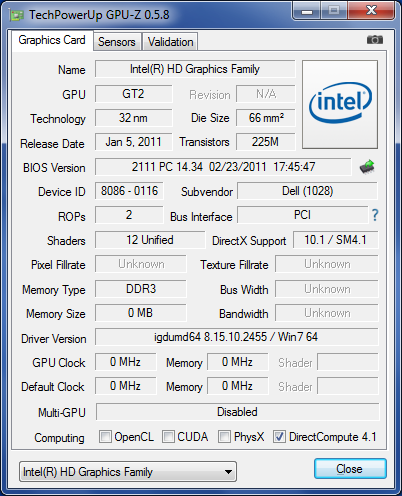This screenshot has width=402, height=496.
Task: Uncheck the DirectCompute 4.1 checkbox
Action: click(x=279, y=437)
